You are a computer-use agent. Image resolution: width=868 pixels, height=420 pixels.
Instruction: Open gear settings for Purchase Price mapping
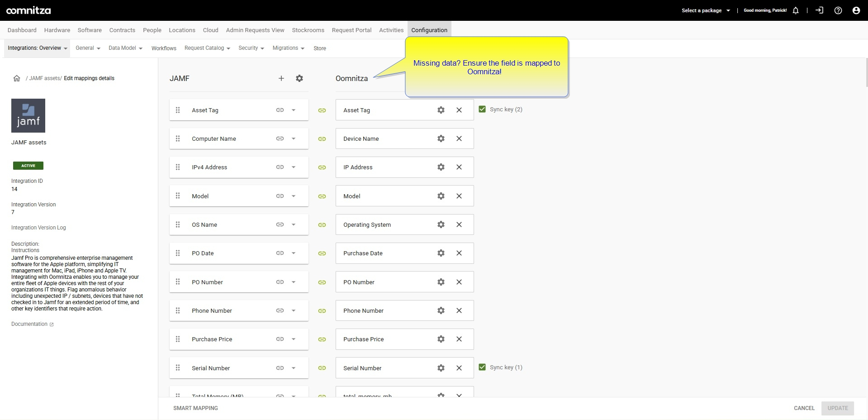coord(441,339)
